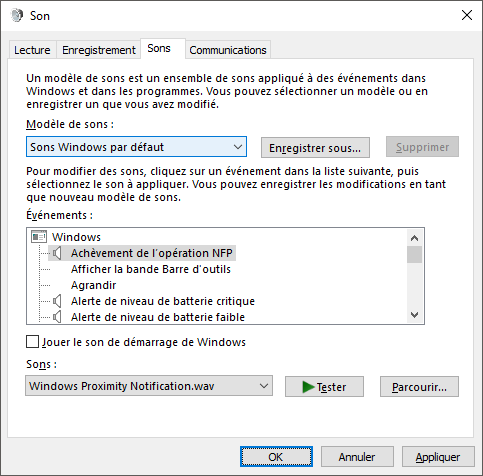483x476 pixels.
Task: Click the green play triangle on Tester
Action: (x=308, y=387)
